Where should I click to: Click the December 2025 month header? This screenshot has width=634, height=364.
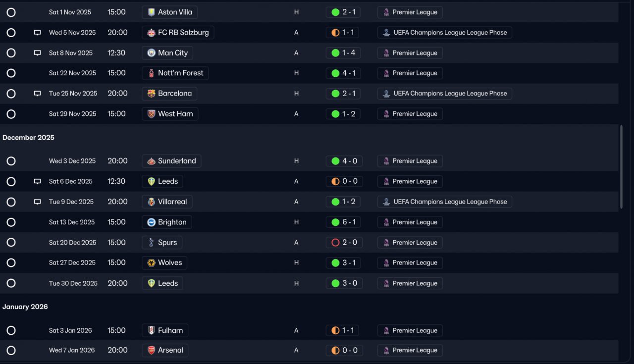(28, 138)
